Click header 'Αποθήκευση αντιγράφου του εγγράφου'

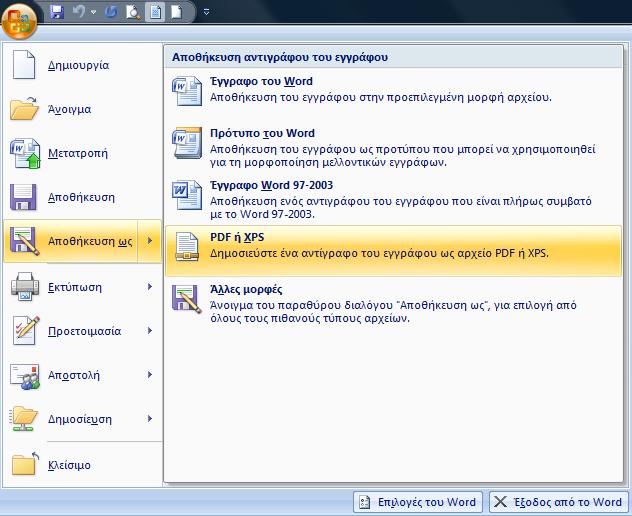tap(280, 57)
